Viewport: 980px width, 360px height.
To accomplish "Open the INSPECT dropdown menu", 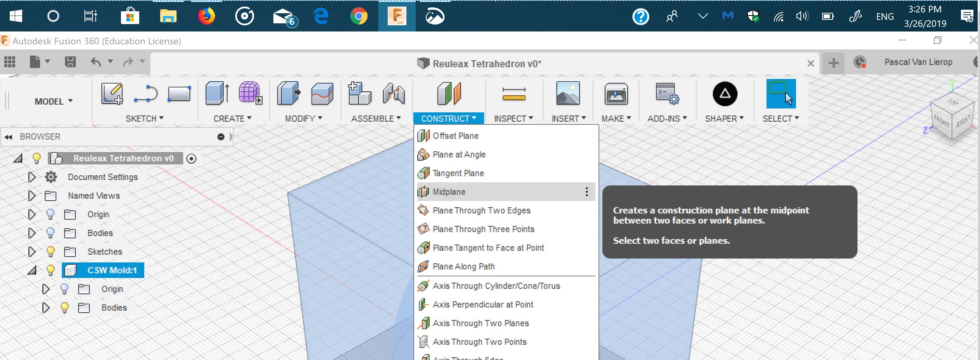I will (513, 119).
